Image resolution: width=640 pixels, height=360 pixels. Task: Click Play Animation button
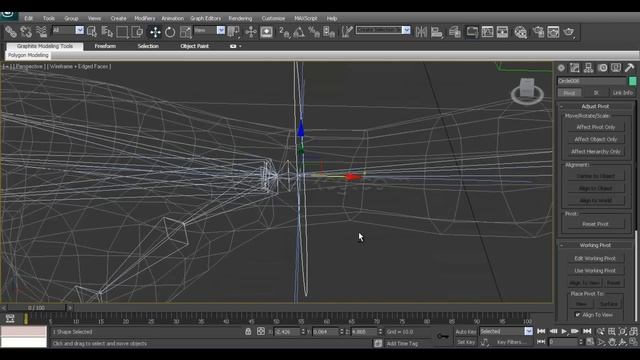564,331
